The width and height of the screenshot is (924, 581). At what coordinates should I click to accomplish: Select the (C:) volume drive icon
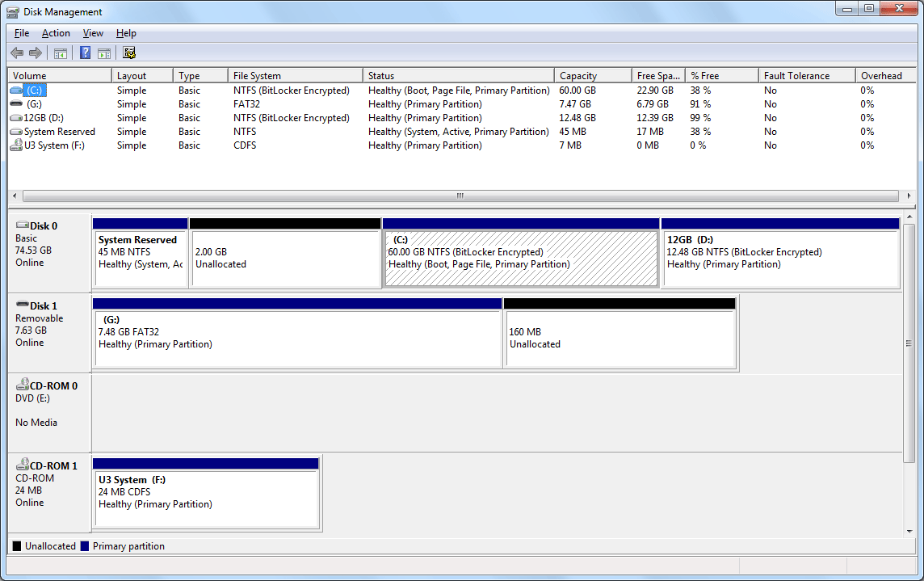(x=16, y=91)
